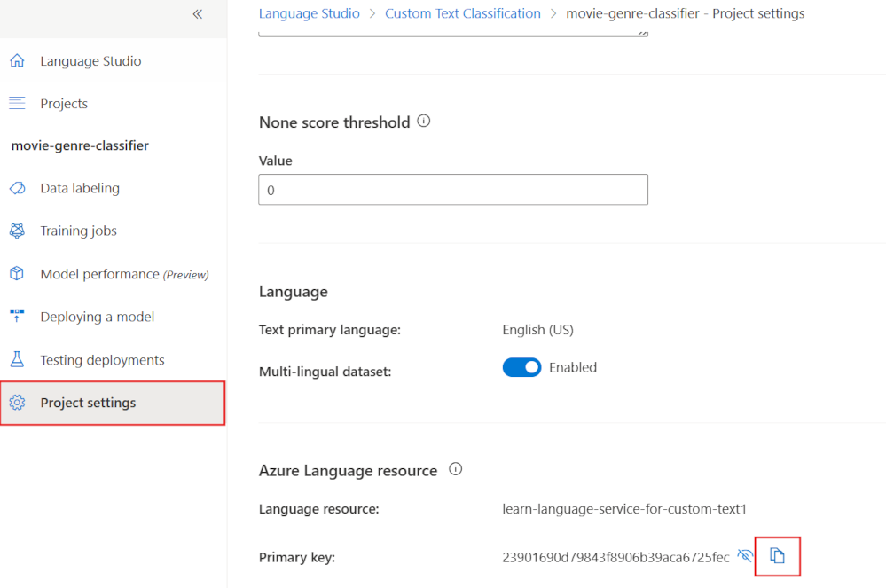Image resolution: width=886 pixels, height=588 pixels.
Task: Click learn-language-service-for-custom-text1 resource name
Action: 624,509
